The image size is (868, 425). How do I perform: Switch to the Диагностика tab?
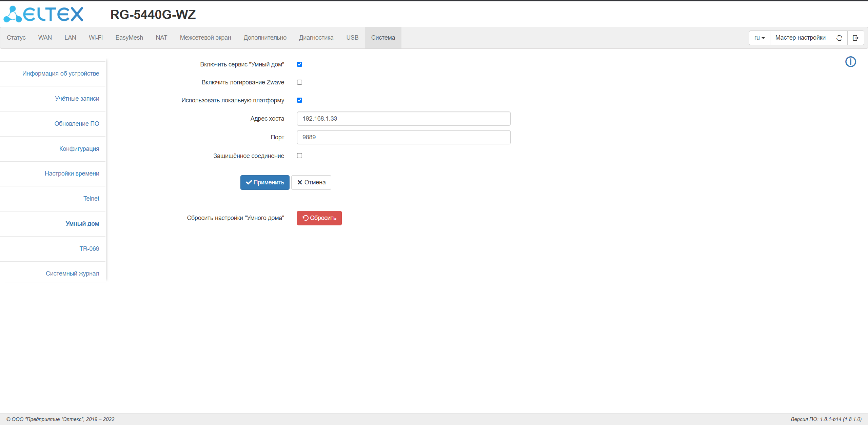pyautogui.click(x=316, y=38)
